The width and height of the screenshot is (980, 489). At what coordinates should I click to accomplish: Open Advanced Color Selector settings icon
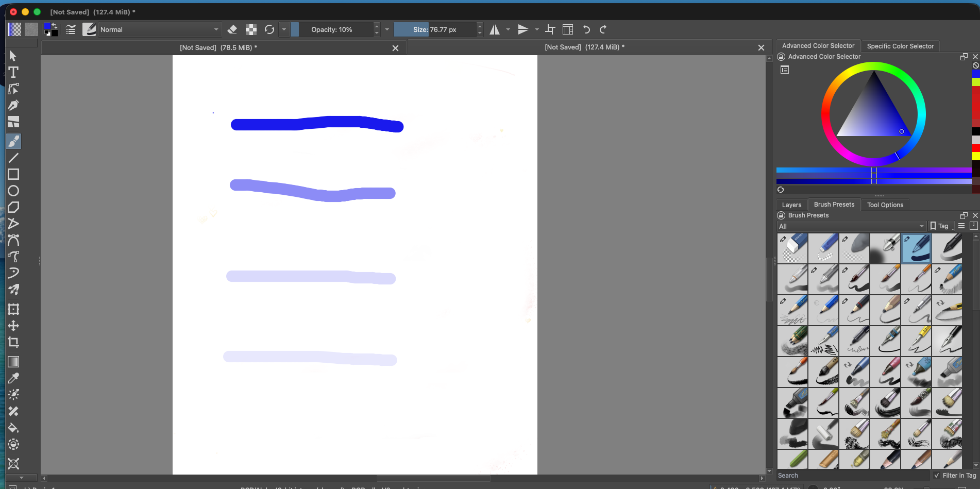click(x=785, y=70)
